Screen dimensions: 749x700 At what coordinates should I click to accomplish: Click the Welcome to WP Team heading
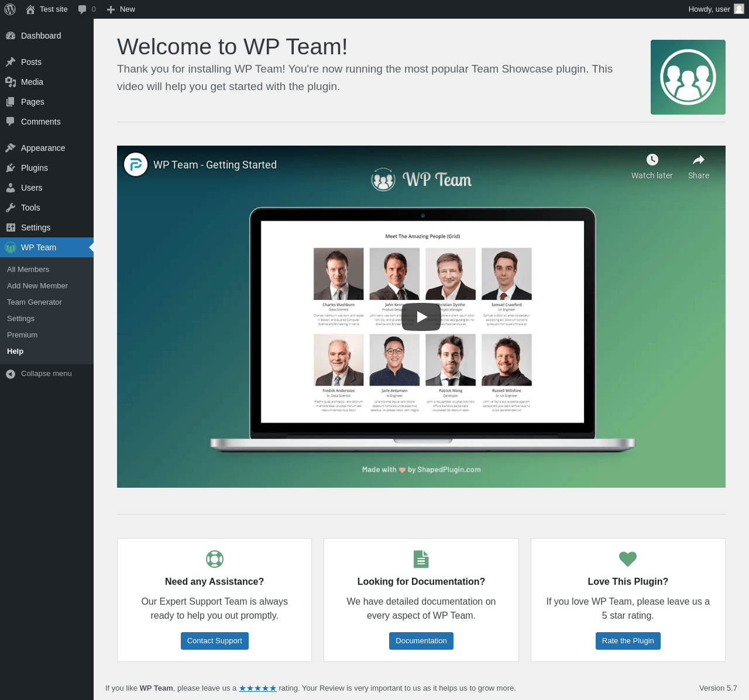coord(232,47)
